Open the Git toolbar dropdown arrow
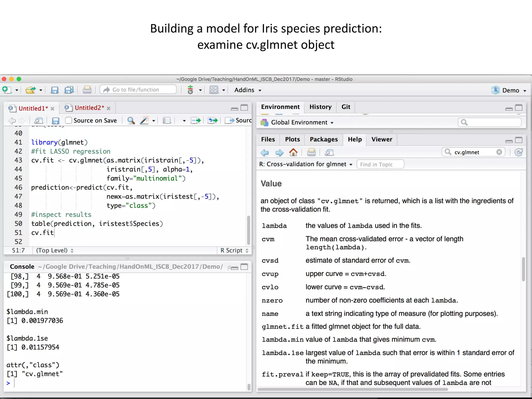Screen dimensions: 532x399 click(200, 90)
